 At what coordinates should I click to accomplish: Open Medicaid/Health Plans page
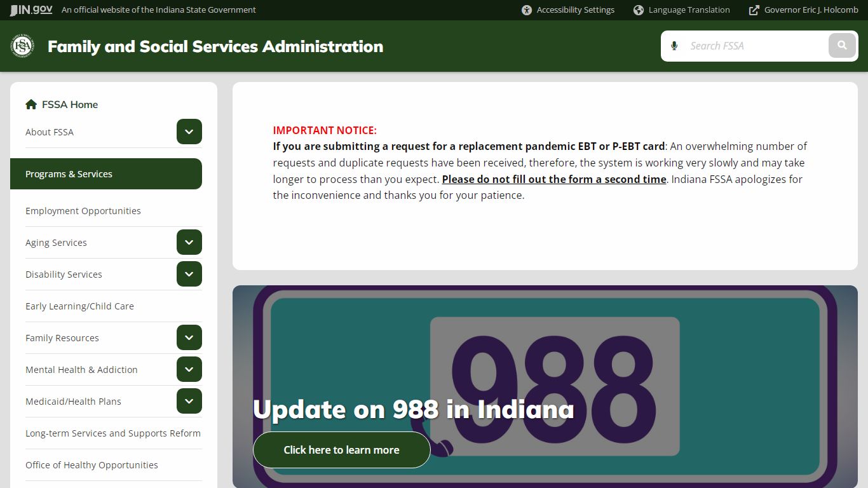73,402
